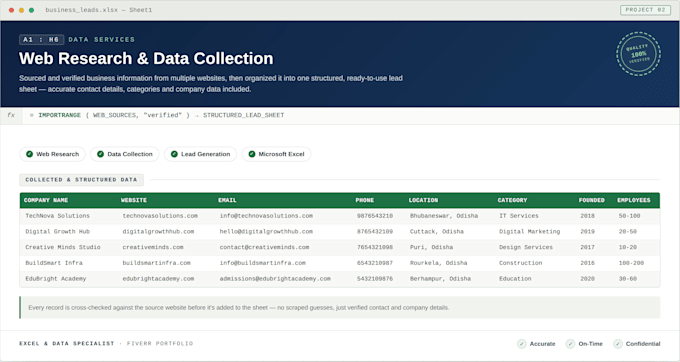Click the business_leads.xlsx window title

pyautogui.click(x=99, y=10)
